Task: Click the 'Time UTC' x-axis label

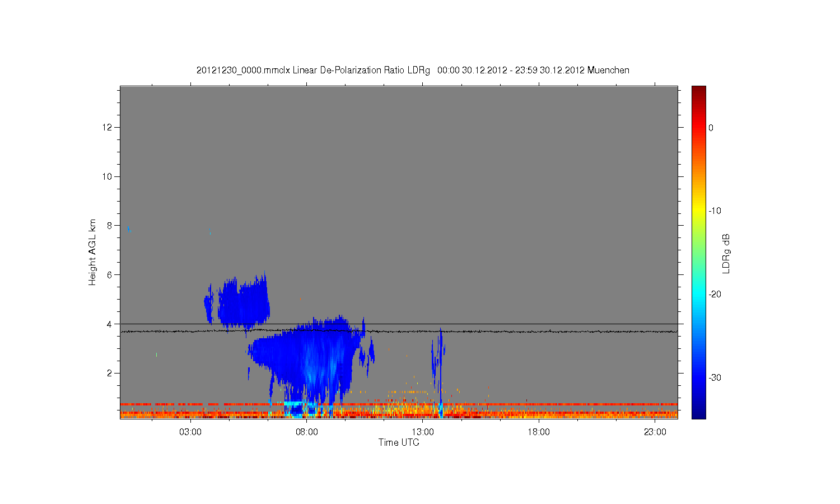Action: pyautogui.click(x=399, y=442)
